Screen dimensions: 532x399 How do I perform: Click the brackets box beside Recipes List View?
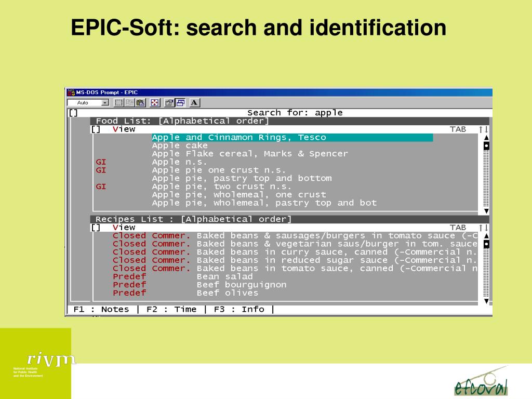96,228
